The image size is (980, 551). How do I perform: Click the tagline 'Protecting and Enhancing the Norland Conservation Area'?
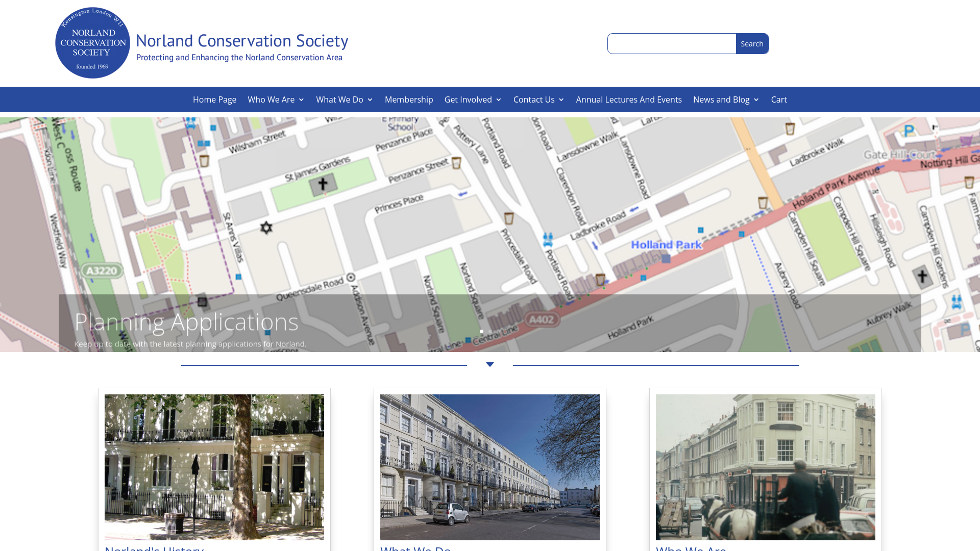[x=239, y=58]
